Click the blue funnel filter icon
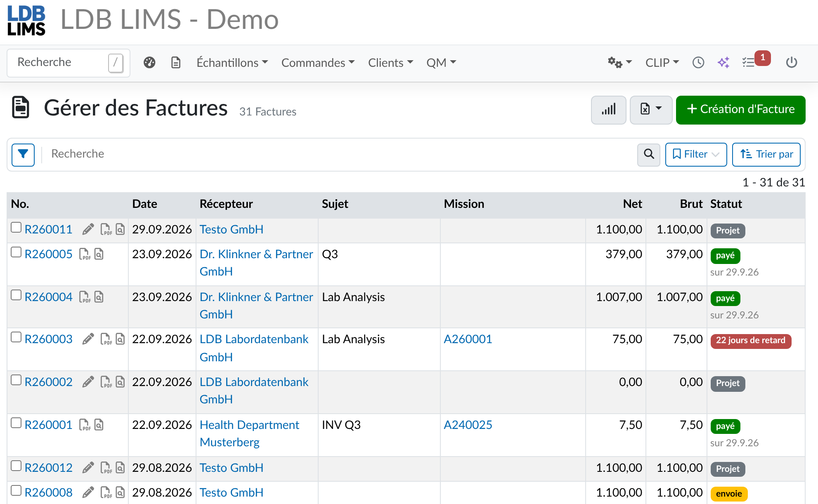The image size is (818, 504). [x=23, y=155]
